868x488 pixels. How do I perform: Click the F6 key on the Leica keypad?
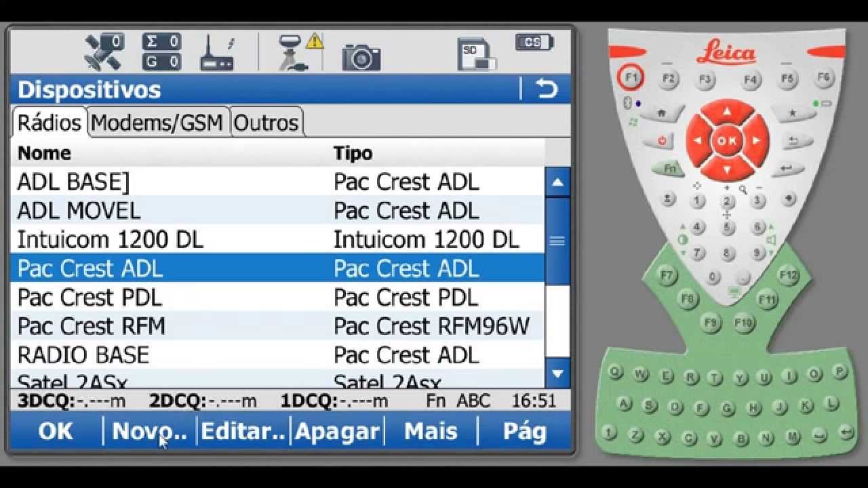(x=823, y=78)
